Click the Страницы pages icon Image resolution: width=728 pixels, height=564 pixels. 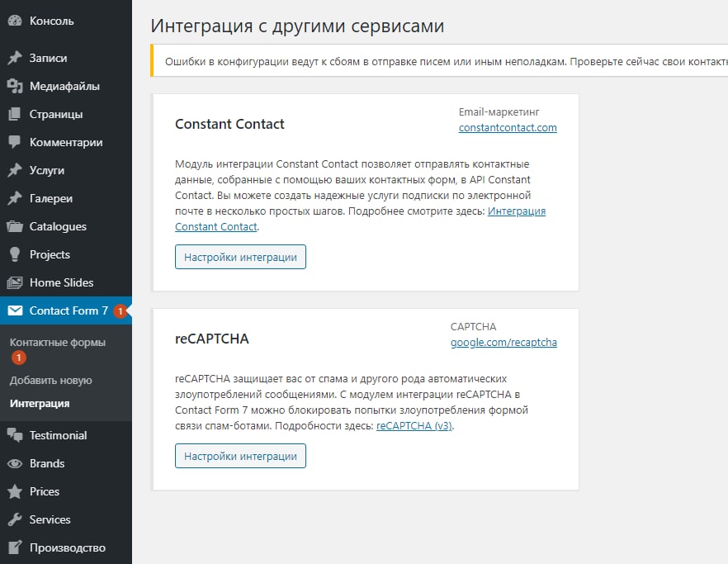pos(14,115)
